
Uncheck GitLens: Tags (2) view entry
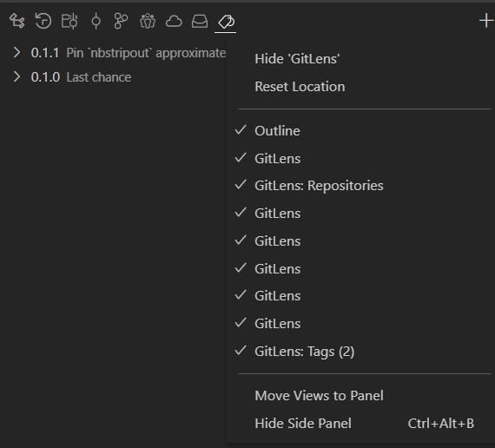pos(360,352)
